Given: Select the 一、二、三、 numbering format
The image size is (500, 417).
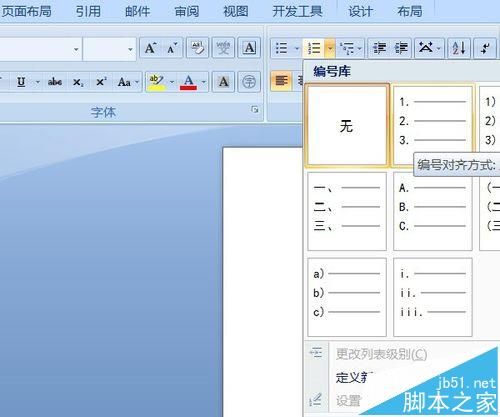Looking at the screenshot, I should [x=347, y=211].
